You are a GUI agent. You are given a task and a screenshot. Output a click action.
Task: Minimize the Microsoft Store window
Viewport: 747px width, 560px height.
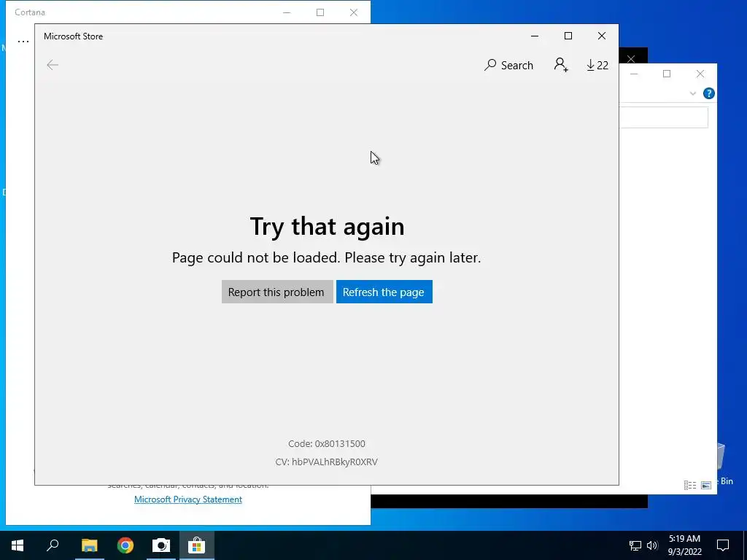535,36
